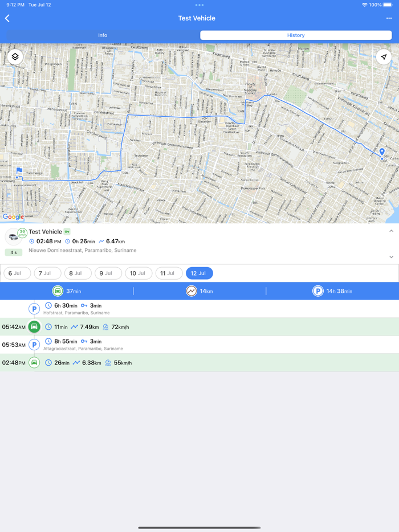Viewport: 399px width, 532px height.
Task: Tap the 05:42AM trip time label
Action: click(14, 327)
